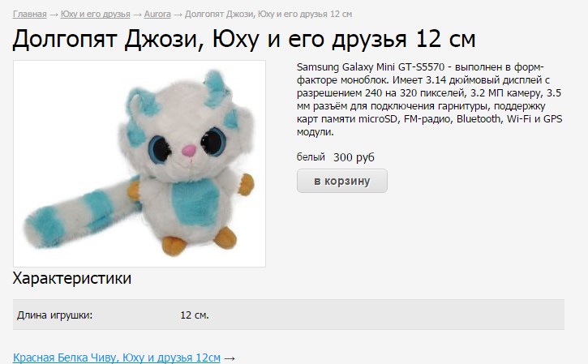Screen dimensions: 588x364
Task: Click the page title Долгопят Джози heading
Action: 244,39
